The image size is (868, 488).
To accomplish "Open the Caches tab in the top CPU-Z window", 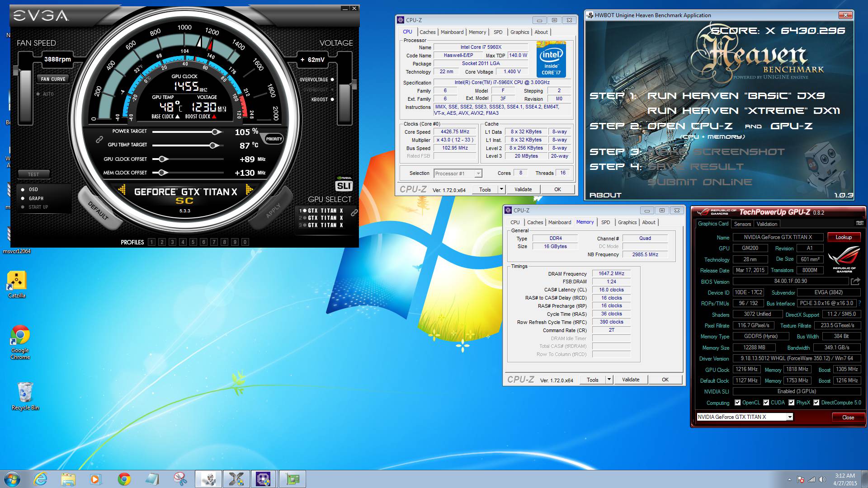I will pyautogui.click(x=427, y=32).
